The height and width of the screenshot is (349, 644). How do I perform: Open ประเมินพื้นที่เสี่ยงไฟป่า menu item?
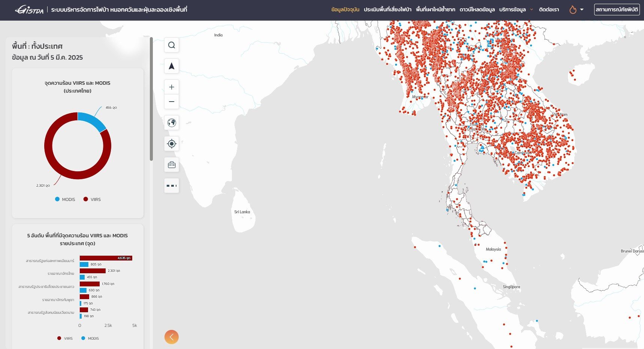pos(387,10)
